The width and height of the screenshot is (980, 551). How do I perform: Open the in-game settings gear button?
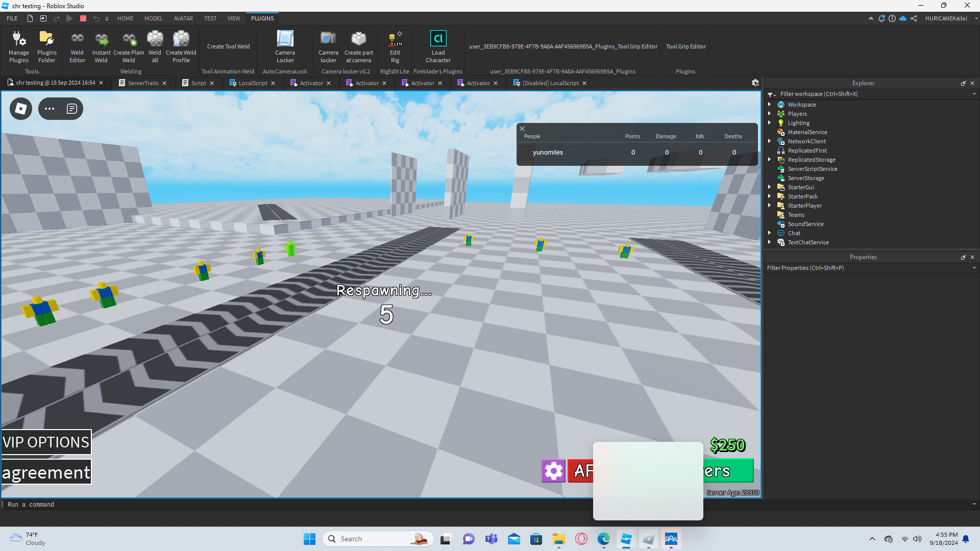pyautogui.click(x=553, y=470)
